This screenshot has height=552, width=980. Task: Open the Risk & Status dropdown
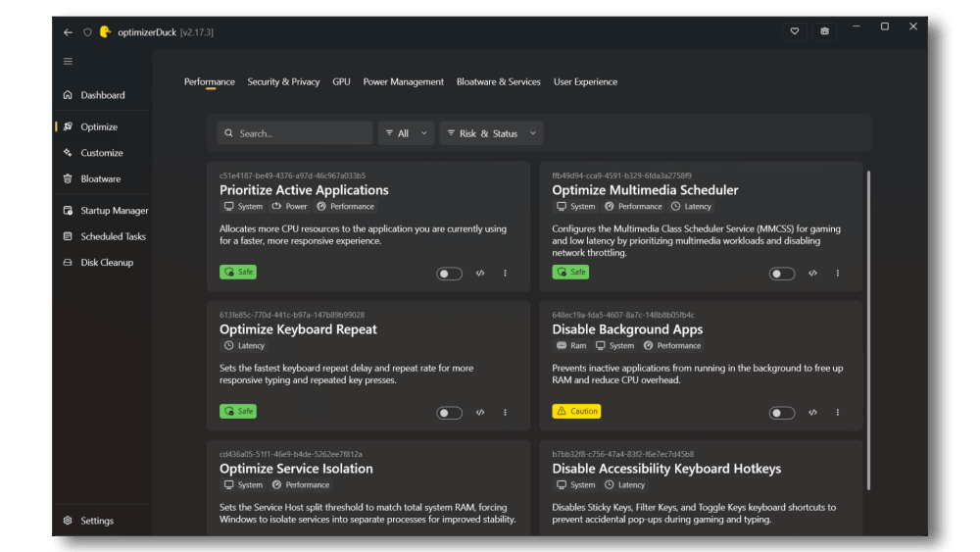[x=491, y=133]
